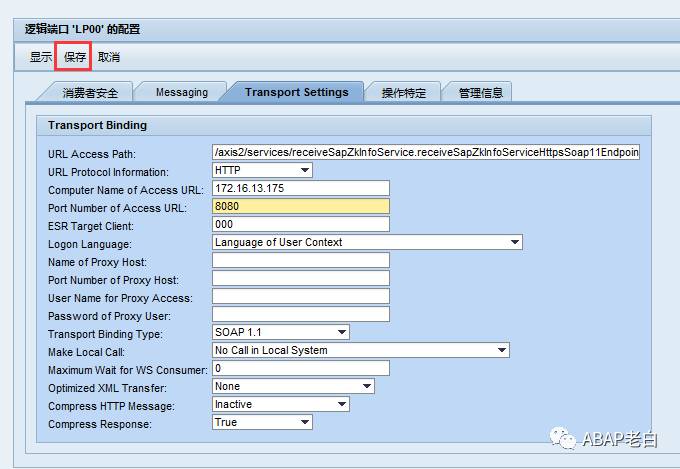This screenshot has height=469, width=680.
Task: Click the ESR Target Client field
Action: [301, 224]
